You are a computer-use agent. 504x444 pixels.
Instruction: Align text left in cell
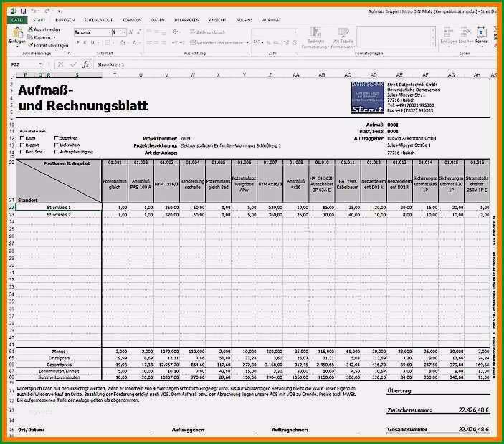click(149, 43)
